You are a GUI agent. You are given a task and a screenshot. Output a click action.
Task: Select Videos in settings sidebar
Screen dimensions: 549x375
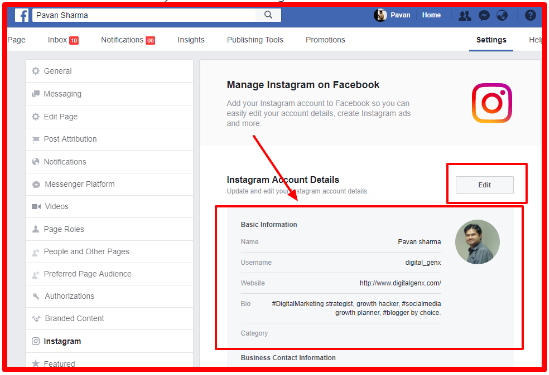pyautogui.click(x=110, y=206)
